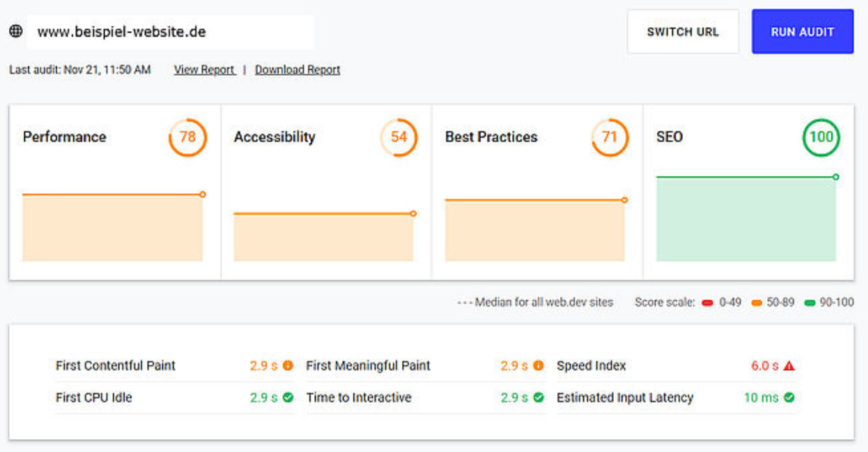Screen dimensions: 868x452
Task: Click the green check for Estimated Input Latency
Action: point(789,397)
